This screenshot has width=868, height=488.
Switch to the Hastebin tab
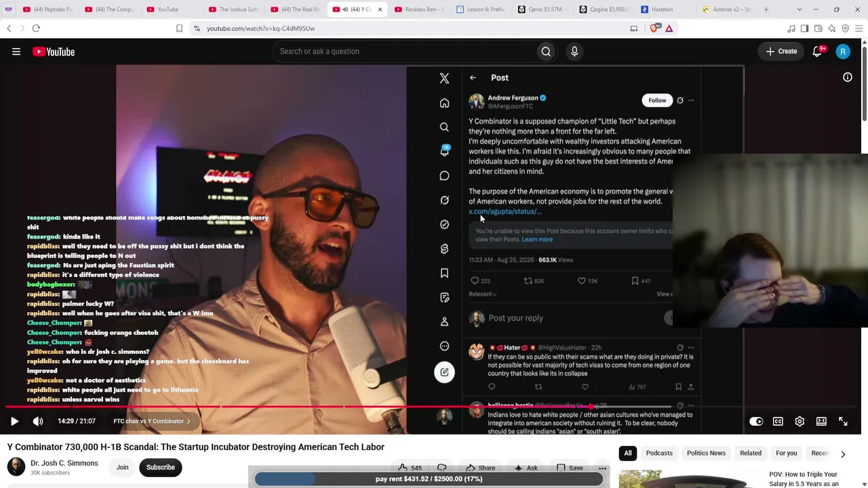click(661, 9)
